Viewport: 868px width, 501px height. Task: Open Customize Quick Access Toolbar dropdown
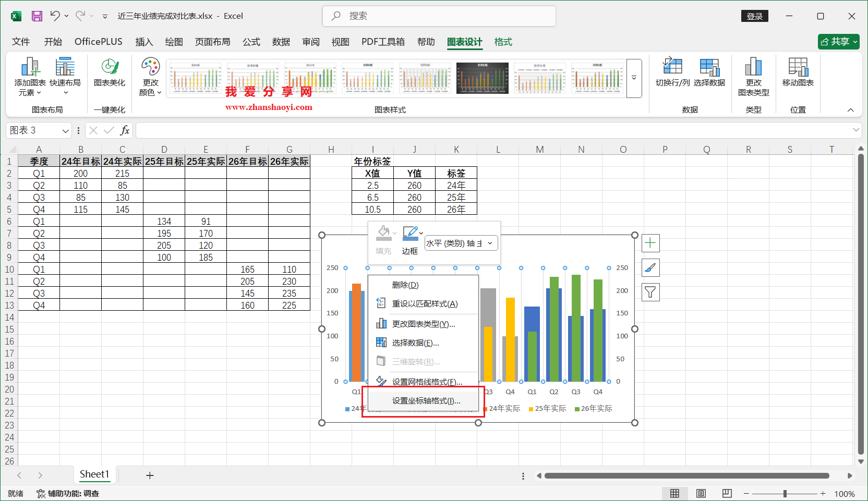(105, 17)
